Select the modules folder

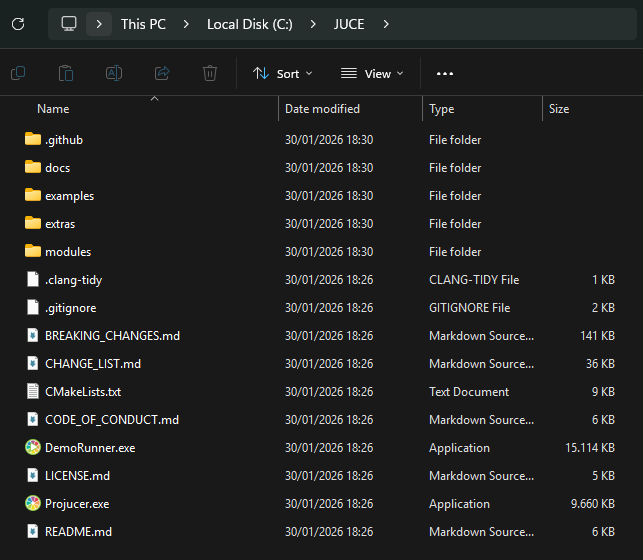pos(68,252)
